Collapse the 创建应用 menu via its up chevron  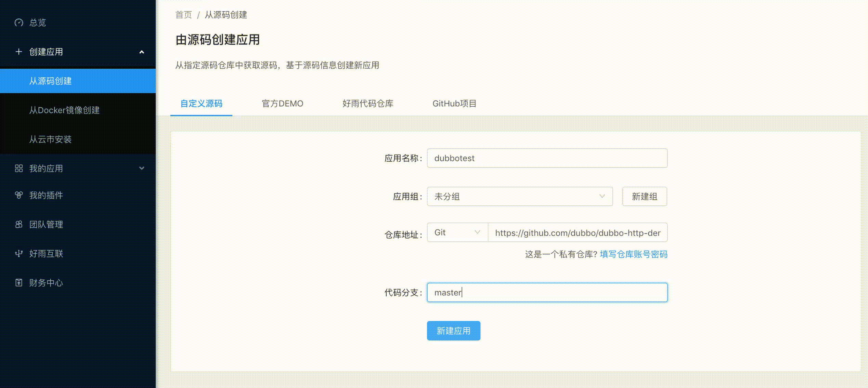142,52
